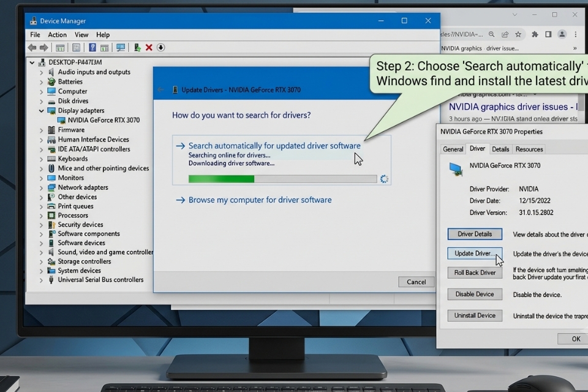Screen dimensions: 588x392
Task: Click the browser share page icon
Action: tap(505, 34)
